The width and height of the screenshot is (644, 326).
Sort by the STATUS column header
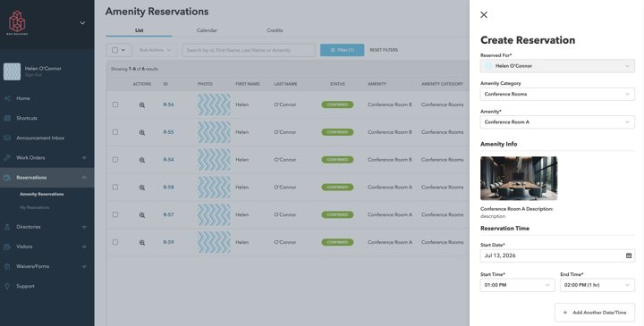(337, 84)
